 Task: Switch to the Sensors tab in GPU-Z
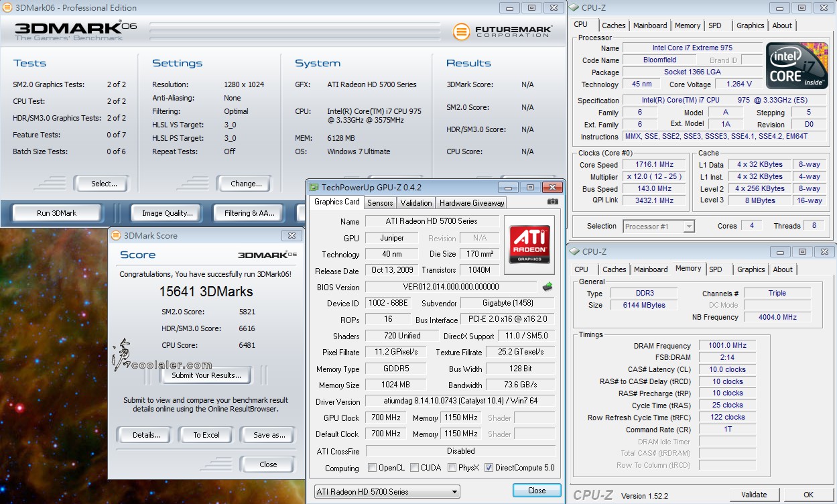pyautogui.click(x=380, y=202)
